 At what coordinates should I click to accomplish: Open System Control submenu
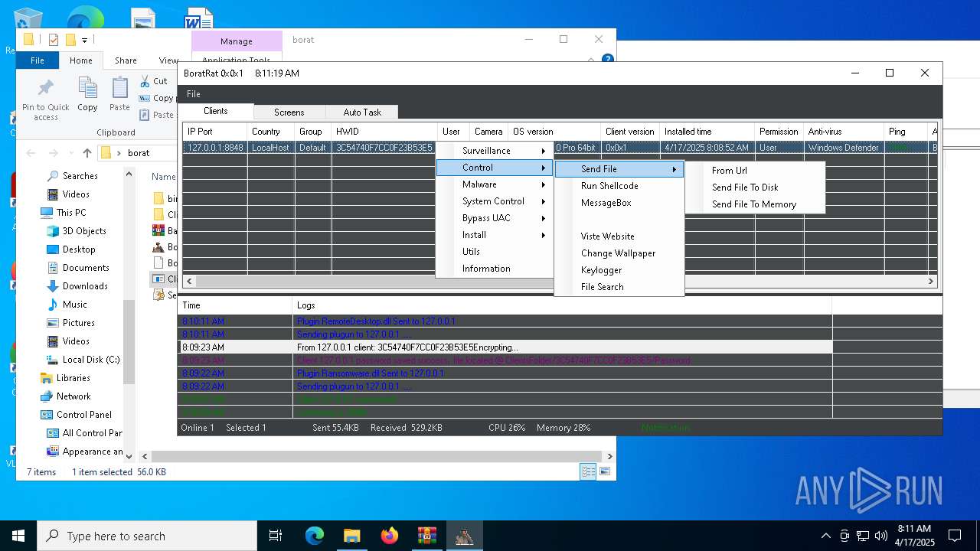[495, 201]
